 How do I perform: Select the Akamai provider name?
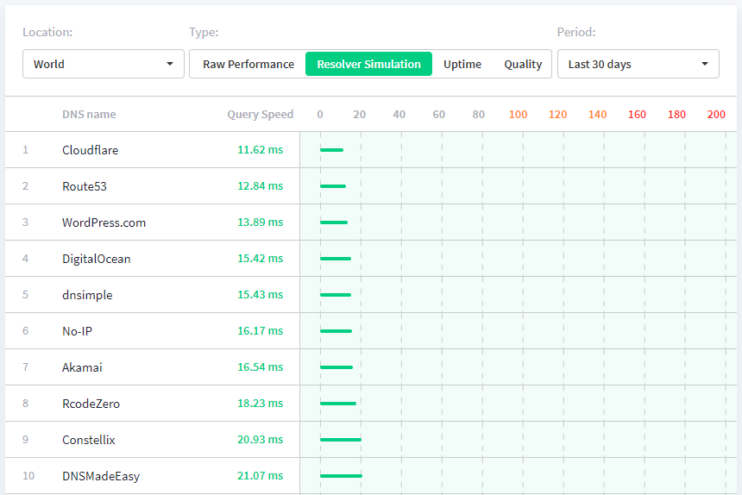(82, 367)
